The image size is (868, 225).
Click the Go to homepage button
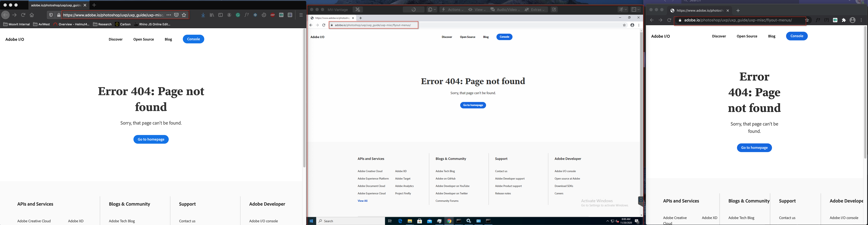click(151, 139)
